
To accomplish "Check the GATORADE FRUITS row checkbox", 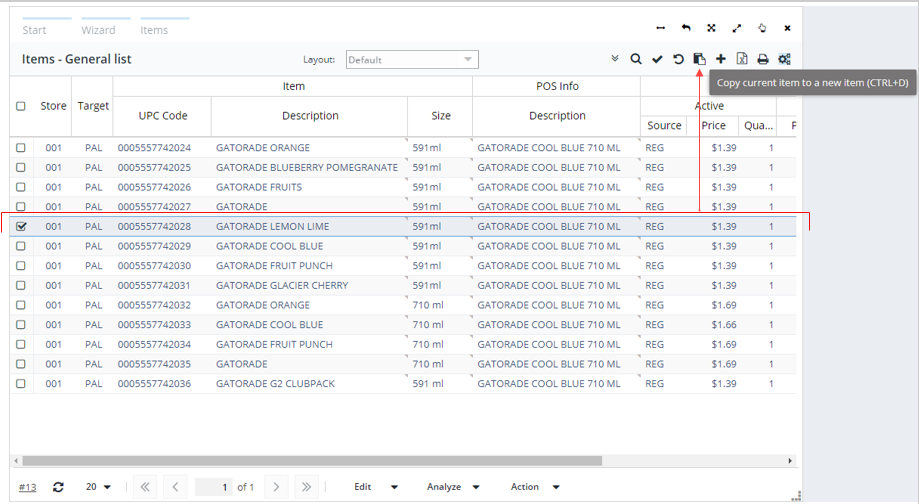I will coord(21,187).
